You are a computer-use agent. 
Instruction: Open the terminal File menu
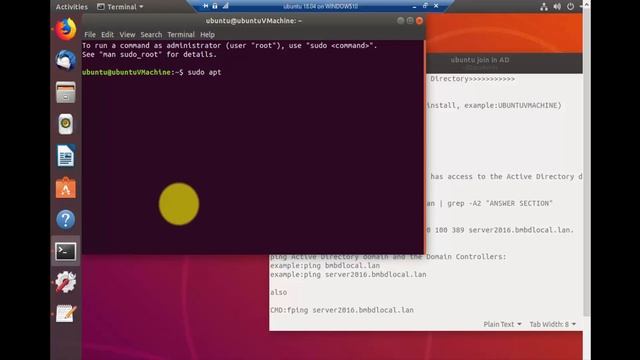(90, 35)
